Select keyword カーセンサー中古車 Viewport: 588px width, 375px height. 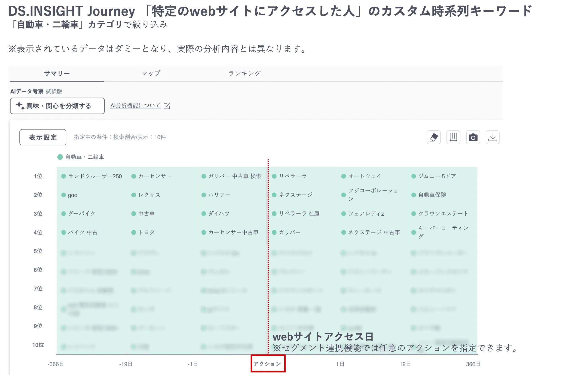coord(233,232)
